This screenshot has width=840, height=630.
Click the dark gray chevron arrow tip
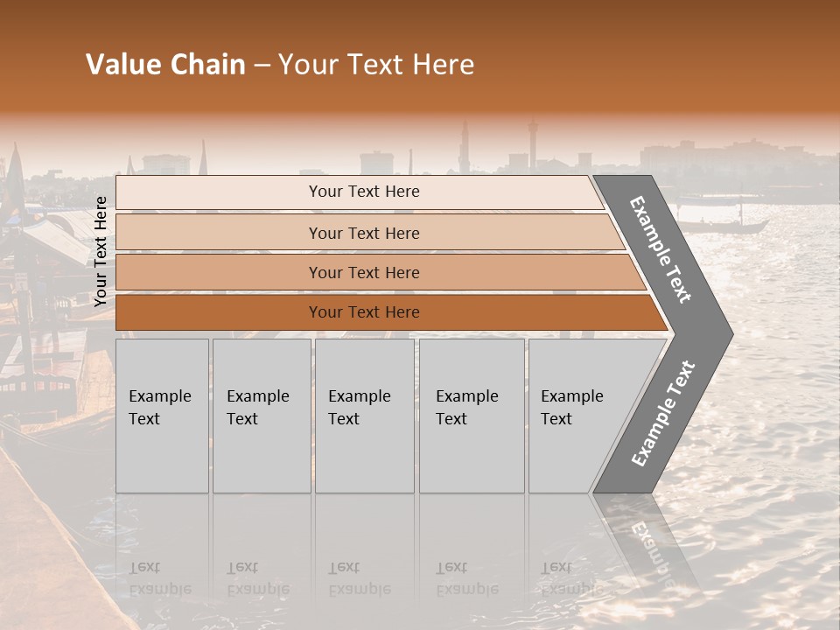(712, 334)
